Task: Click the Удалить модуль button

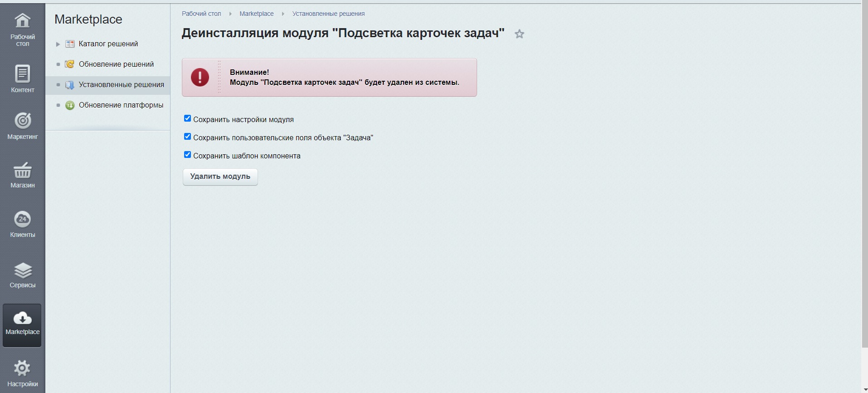Action: 220,177
